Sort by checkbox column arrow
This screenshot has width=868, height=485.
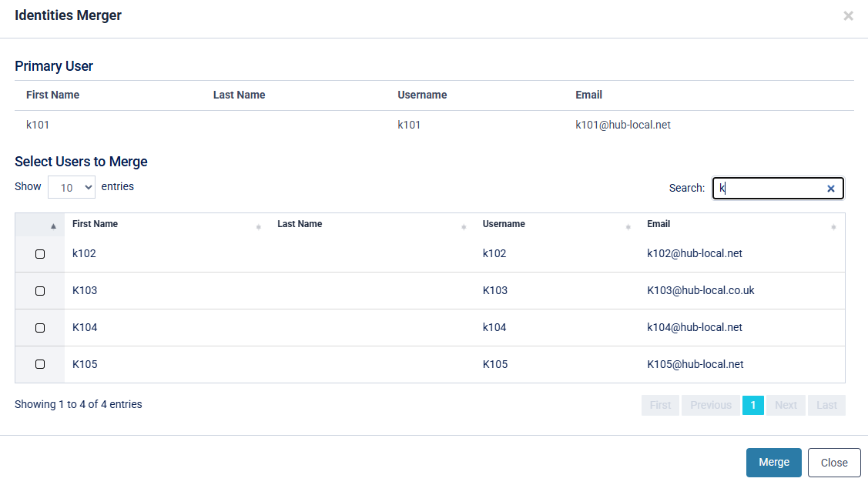pyautogui.click(x=53, y=226)
